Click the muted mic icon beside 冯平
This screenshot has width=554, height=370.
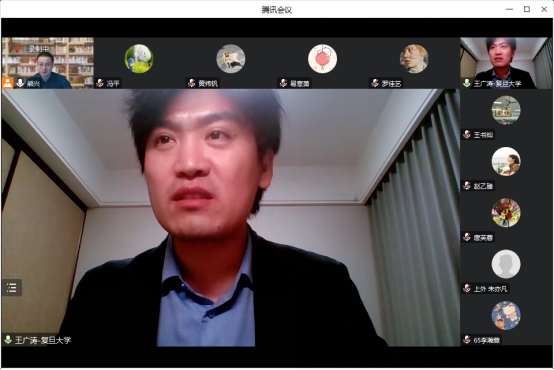tap(100, 83)
